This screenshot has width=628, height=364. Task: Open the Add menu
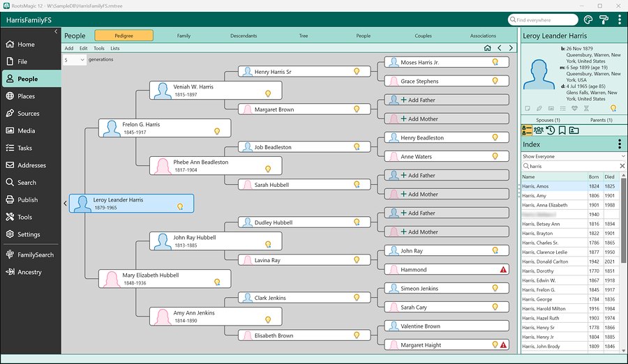[69, 48]
